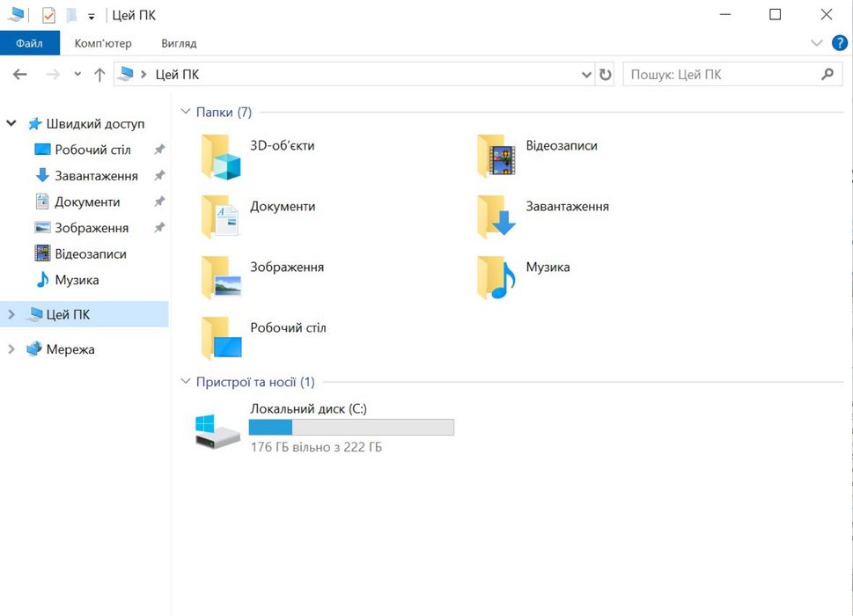Minimize the Цей ПК window

click(x=725, y=15)
